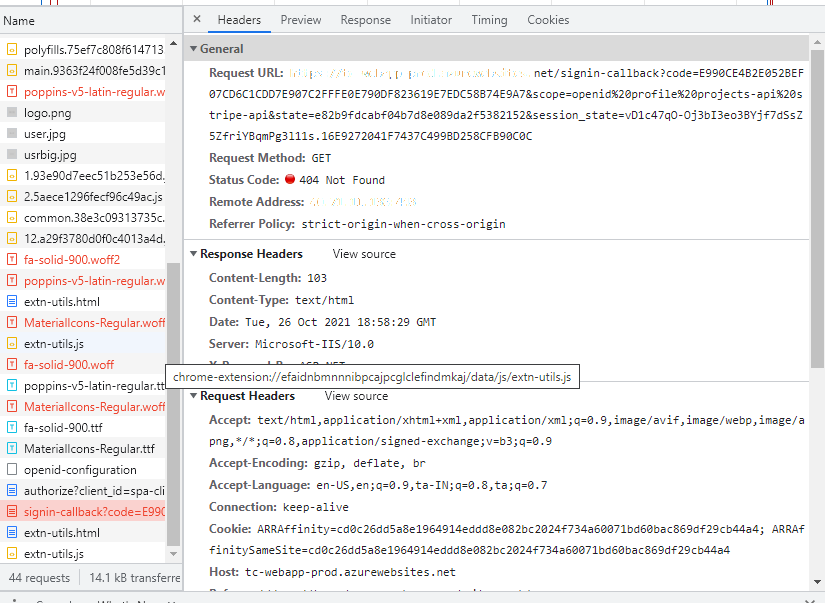Viewport: 825px width, 603px height.
Task: Open the Preview tab
Action: tap(300, 20)
